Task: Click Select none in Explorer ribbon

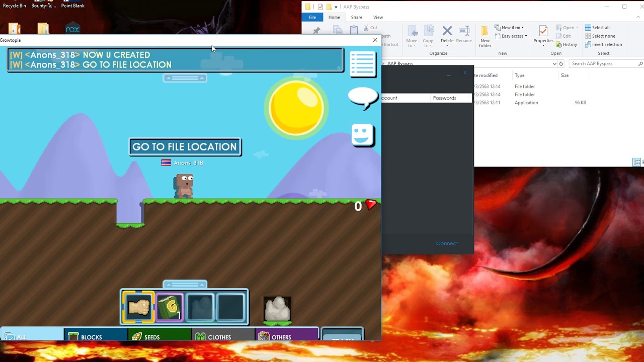Action: click(600, 36)
